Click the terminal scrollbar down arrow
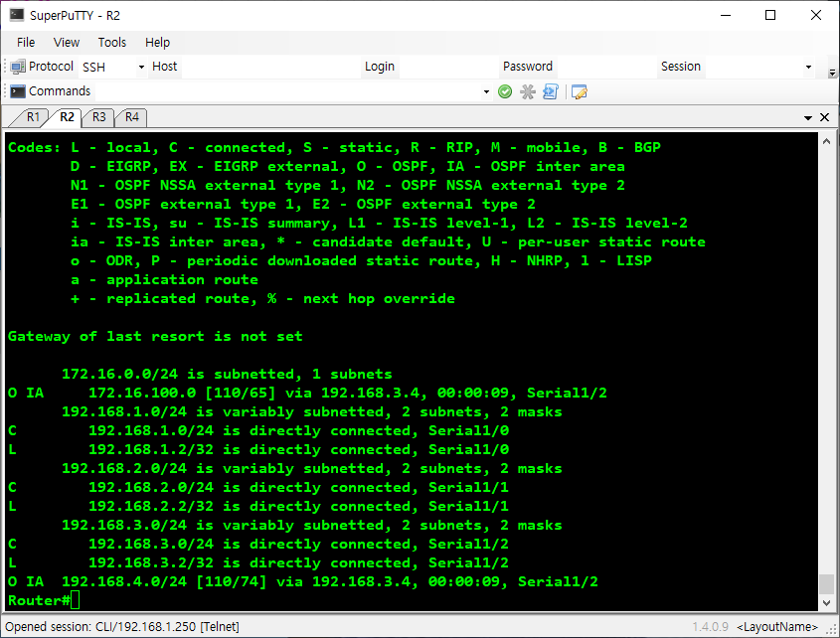The image size is (840, 638). click(x=826, y=603)
